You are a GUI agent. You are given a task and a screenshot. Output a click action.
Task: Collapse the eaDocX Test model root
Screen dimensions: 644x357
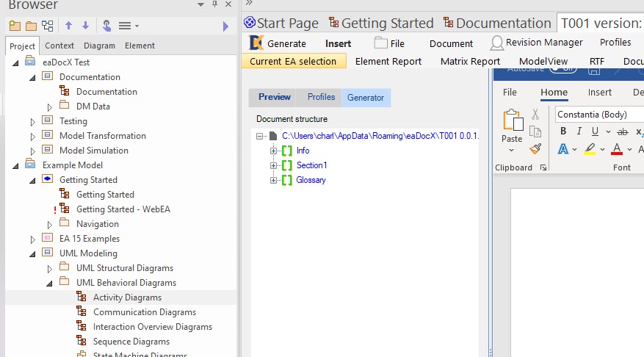(15, 63)
